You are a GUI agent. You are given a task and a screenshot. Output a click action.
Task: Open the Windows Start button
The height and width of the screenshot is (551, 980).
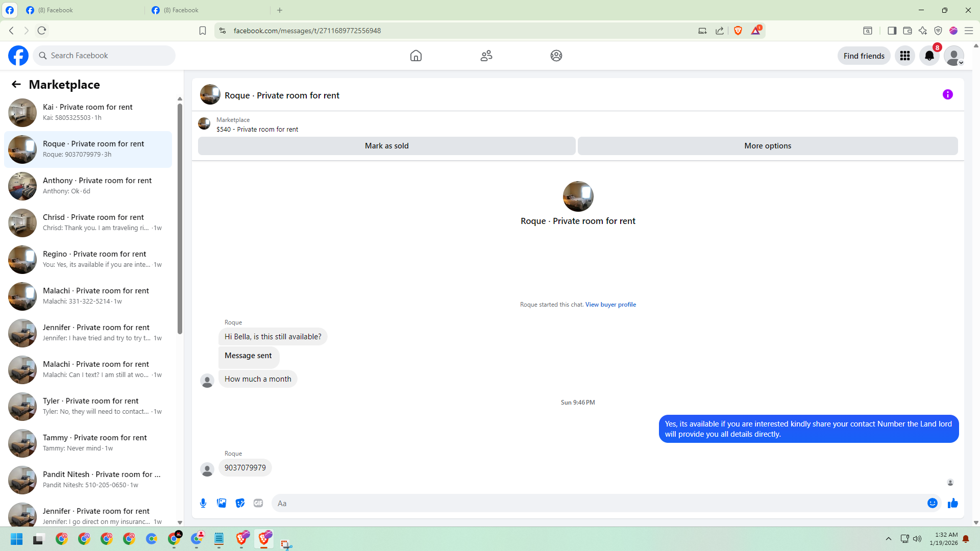pos(16,539)
